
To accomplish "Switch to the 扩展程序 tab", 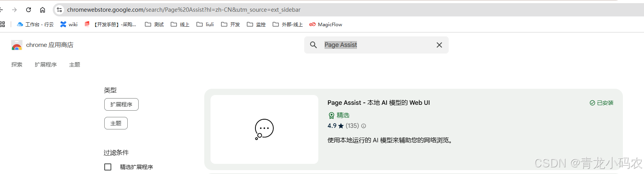I will 46,65.
